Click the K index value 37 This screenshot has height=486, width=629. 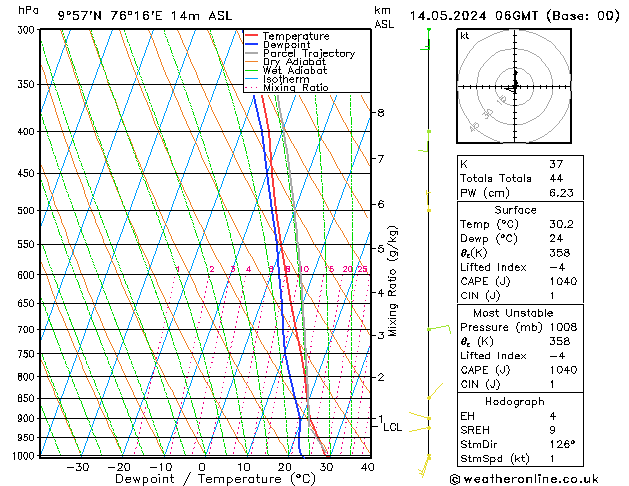(556, 164)
